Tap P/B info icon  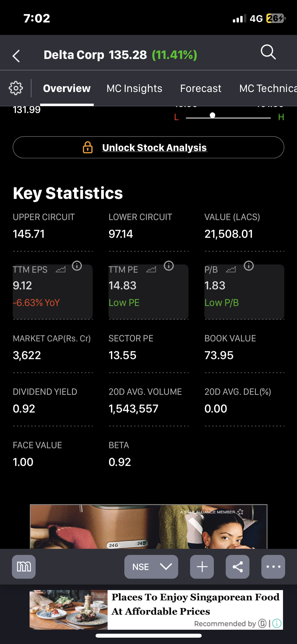click(x=249, y=266)
